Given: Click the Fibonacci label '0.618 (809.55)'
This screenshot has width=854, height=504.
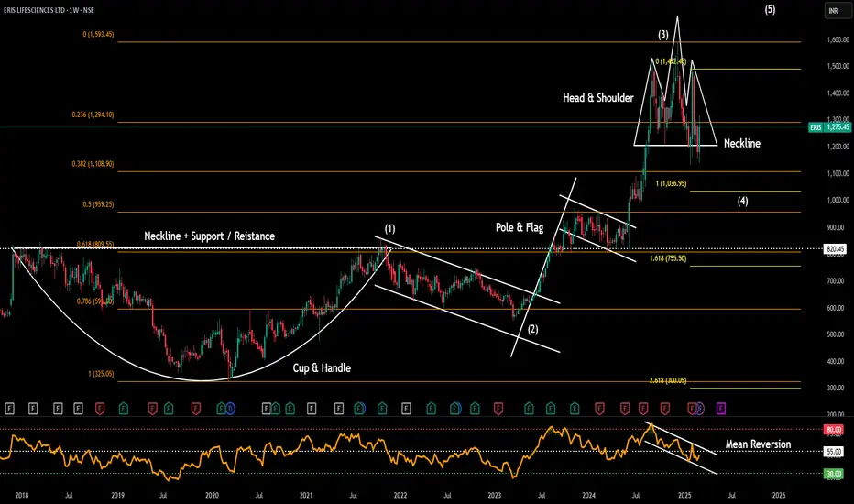Looking at the screenshot, I should click(94, 244).
